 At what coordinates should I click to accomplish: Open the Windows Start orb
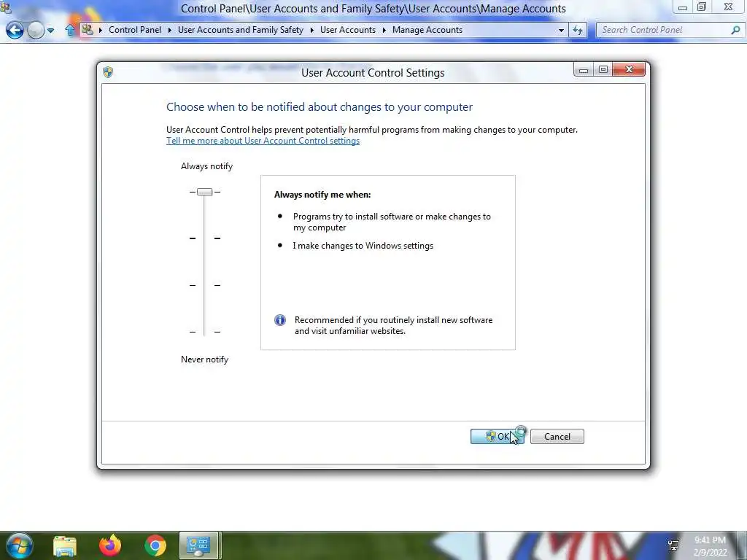coord(20,545)
